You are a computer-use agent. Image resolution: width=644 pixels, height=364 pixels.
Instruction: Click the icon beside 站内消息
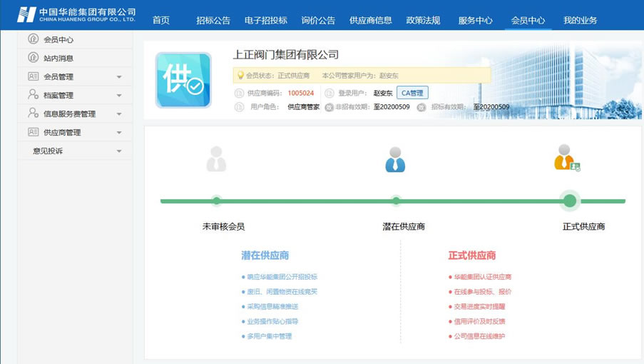[x=33, y=58]
